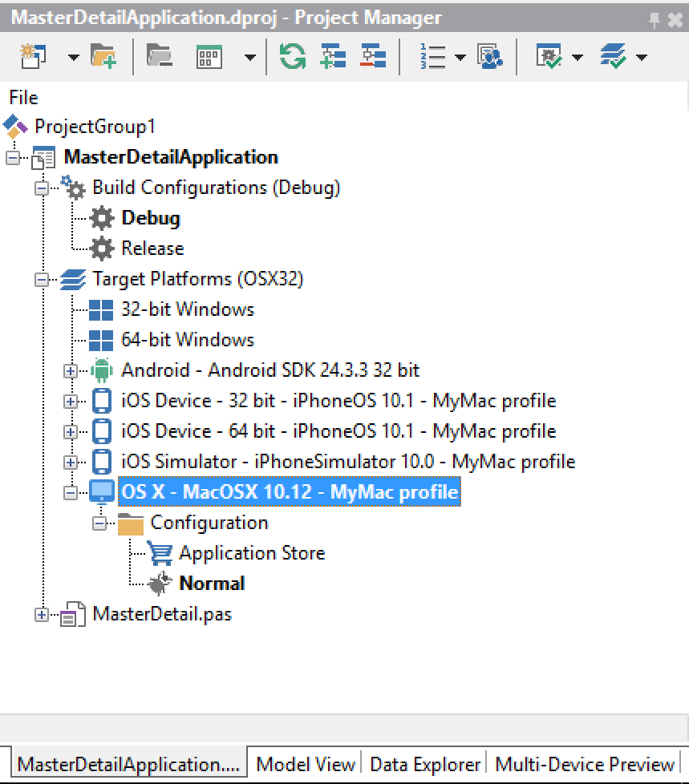Image resolution: width=689 pixels, height=784 pixels.
Task: Click the Expand all nodes icon
Action: click(333, 56)
